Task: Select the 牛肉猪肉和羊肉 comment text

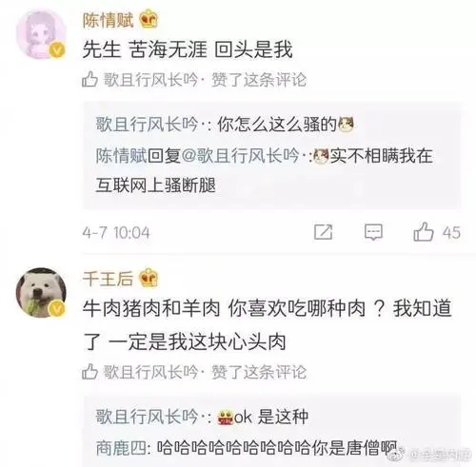Action: (267, 325)
